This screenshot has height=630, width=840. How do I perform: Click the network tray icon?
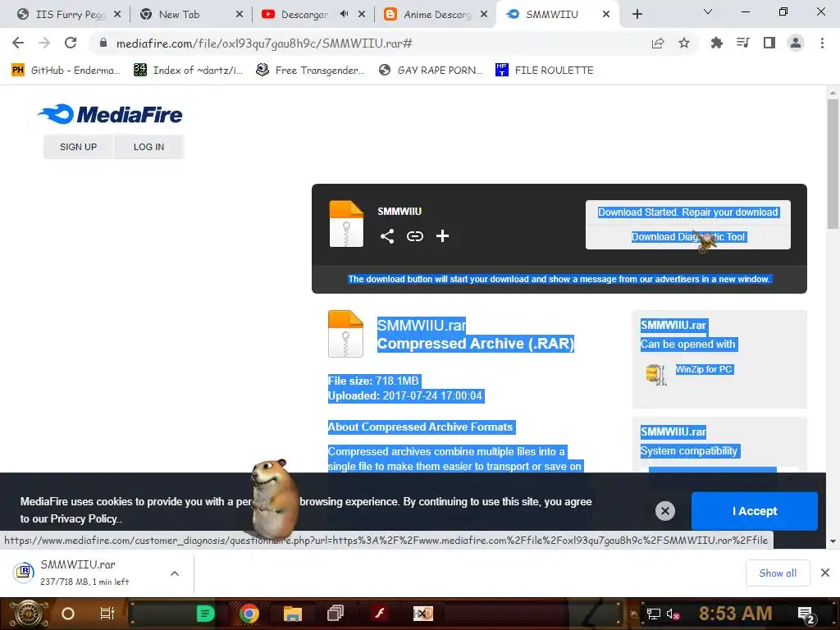point(654,614)
